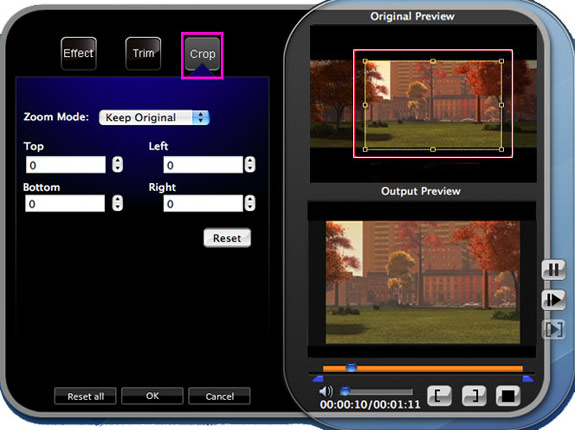Confirm changes with the OK button

(152, 396)
